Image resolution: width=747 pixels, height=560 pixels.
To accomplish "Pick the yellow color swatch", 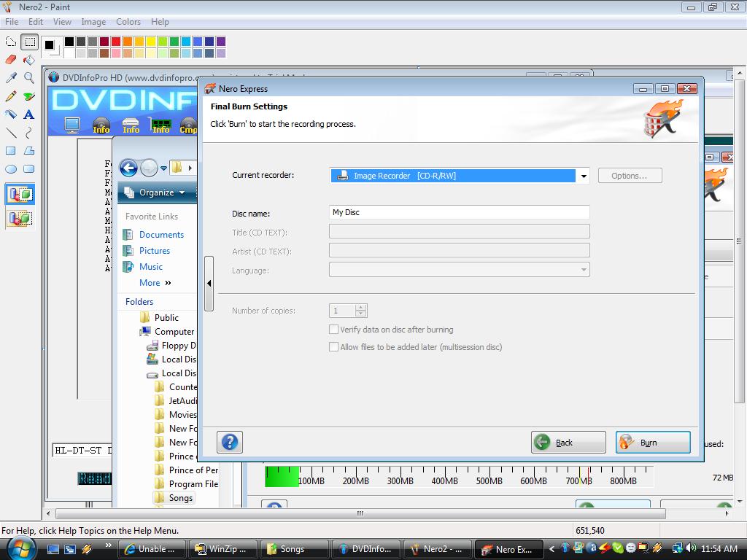I will (150, 42).
